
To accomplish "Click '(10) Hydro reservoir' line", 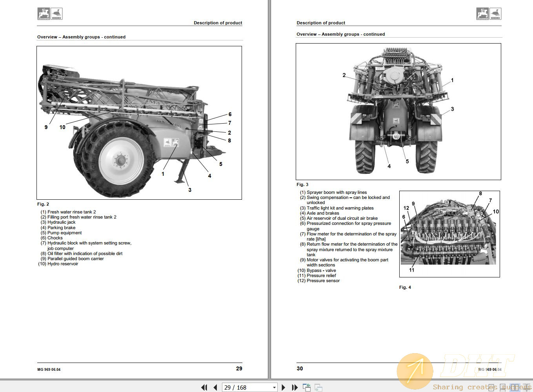I will tap(58, 264).
